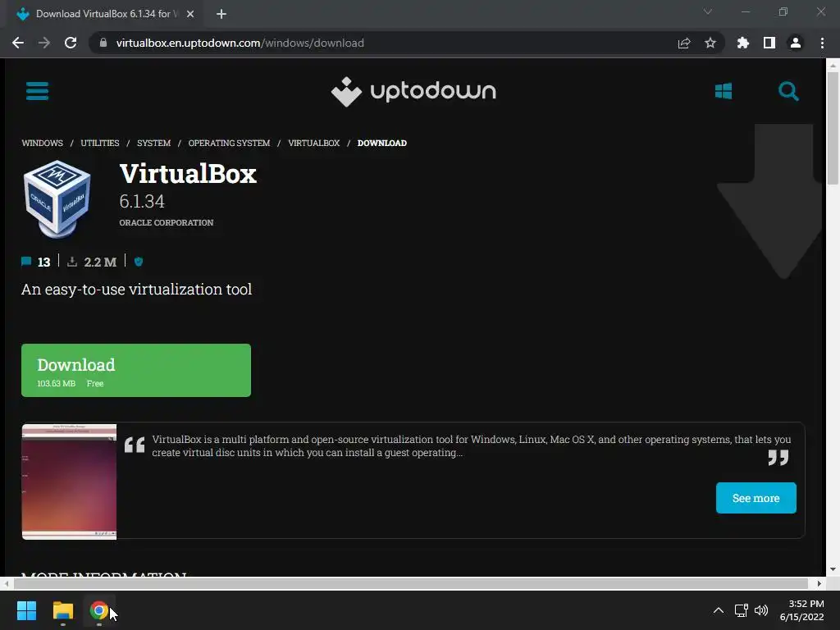Screen dimensions: 840x630
Task: Click horizontal scrollbar right arrow
Action: tap(819, 583)
